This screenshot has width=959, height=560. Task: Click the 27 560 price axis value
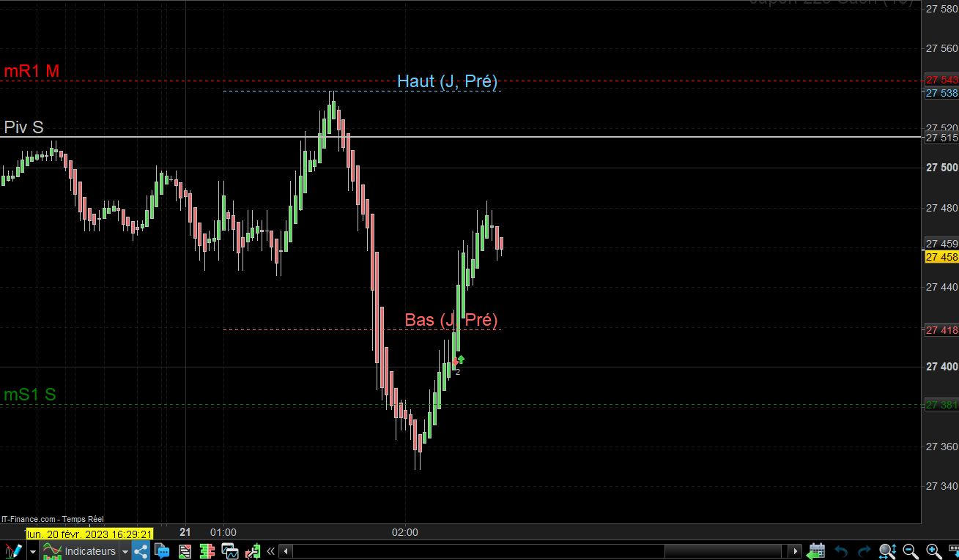pyautogui.click(x=942, y=48)
